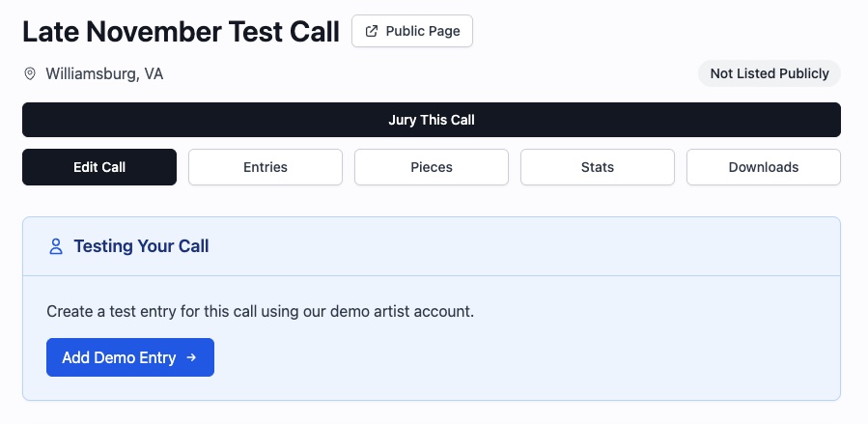
Task: View the Stats tab
Action: click(598, 167)
